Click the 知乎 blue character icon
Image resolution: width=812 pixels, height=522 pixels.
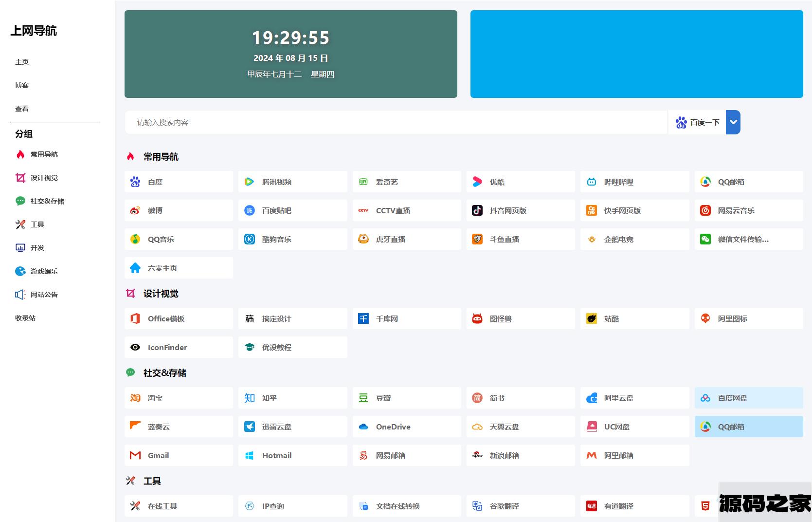(x=249, y=398)
